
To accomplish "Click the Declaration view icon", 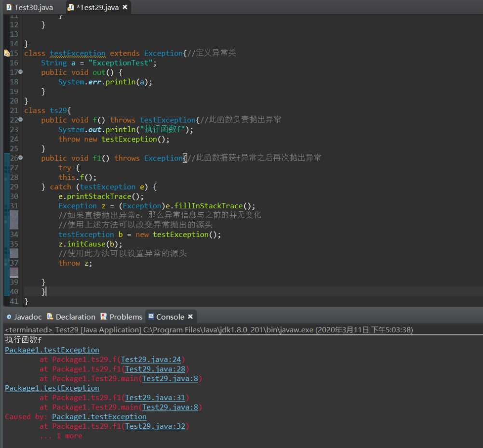I will (51, 317).
